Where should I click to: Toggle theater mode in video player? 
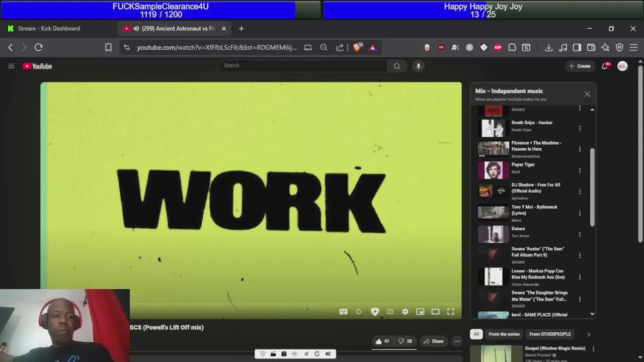point(435,312)
